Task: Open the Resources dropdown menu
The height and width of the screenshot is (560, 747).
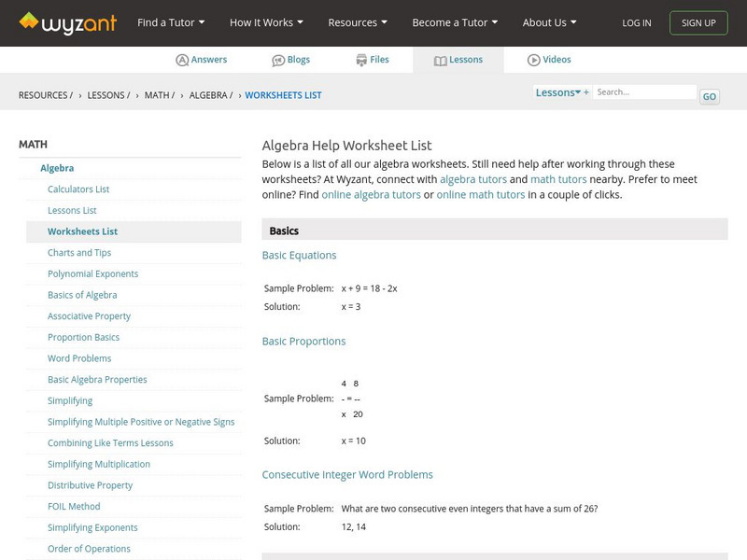Action: point(358,22)
